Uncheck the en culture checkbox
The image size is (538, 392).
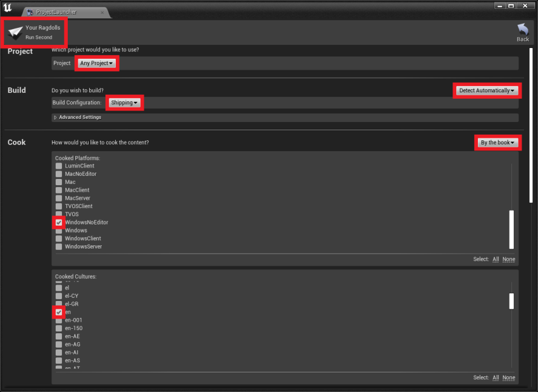[59, 312]
